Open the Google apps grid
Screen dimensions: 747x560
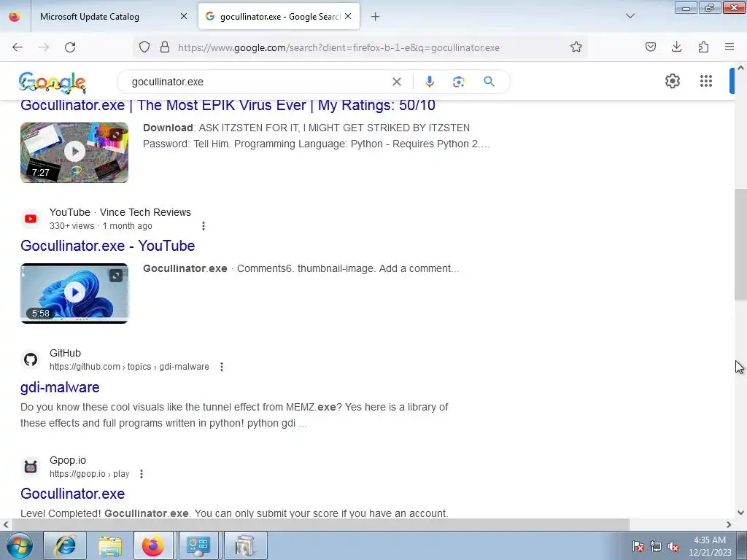pyautogui.click(x=706, y=81)
